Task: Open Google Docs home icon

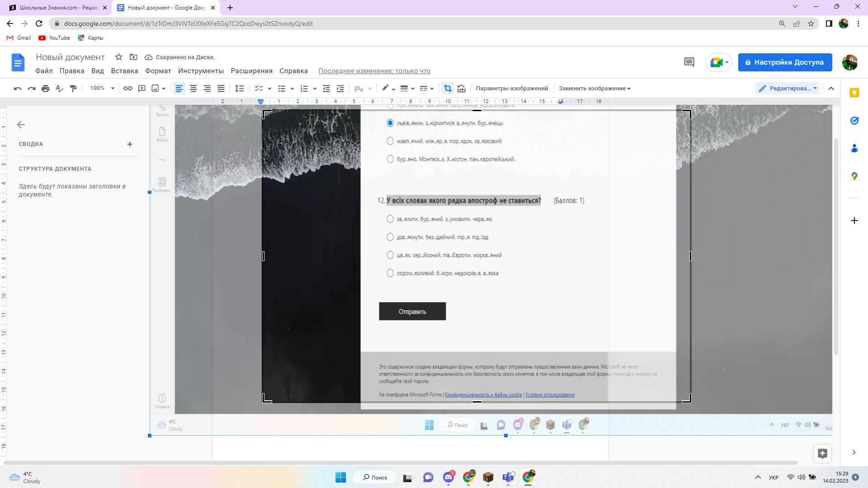Action: (x=18, y=62)
